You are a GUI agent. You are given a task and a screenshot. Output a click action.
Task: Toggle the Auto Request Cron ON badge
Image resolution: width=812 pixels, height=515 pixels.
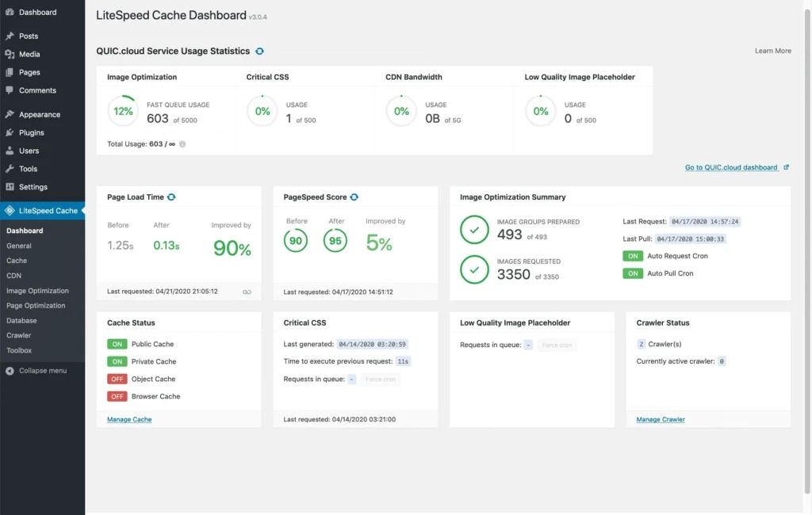[633, 256]
